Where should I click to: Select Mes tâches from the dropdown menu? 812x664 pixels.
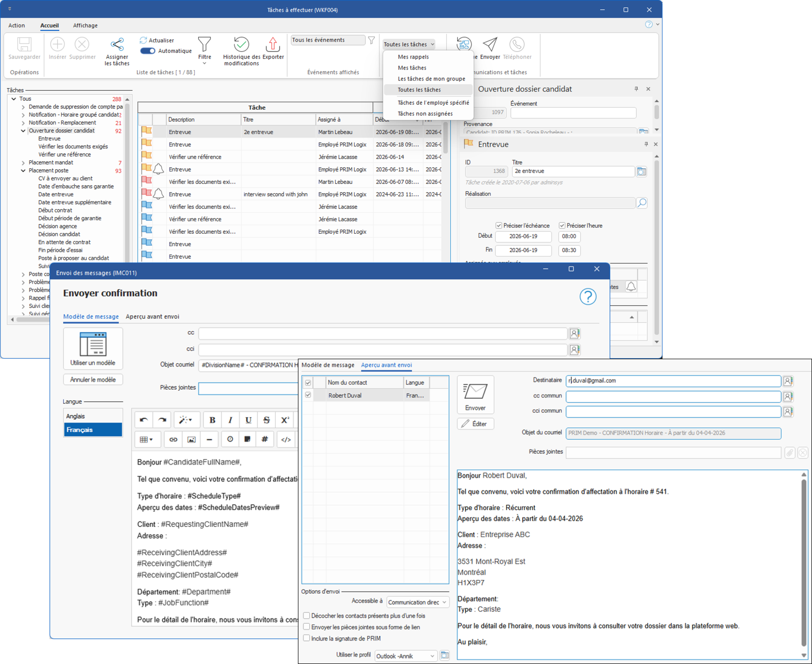click(x=412, y=68)
